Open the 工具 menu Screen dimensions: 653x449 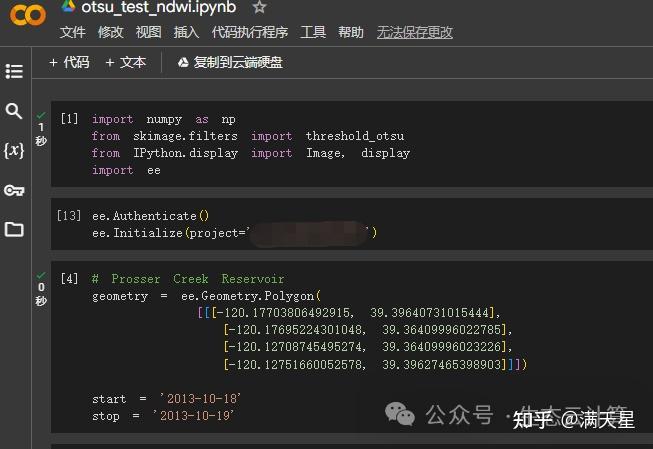[313, 32]
